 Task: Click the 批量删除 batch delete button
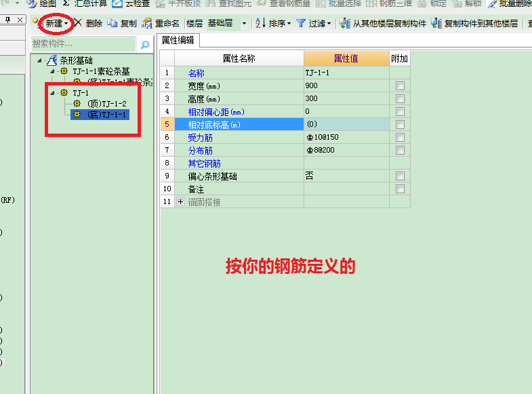510,4
